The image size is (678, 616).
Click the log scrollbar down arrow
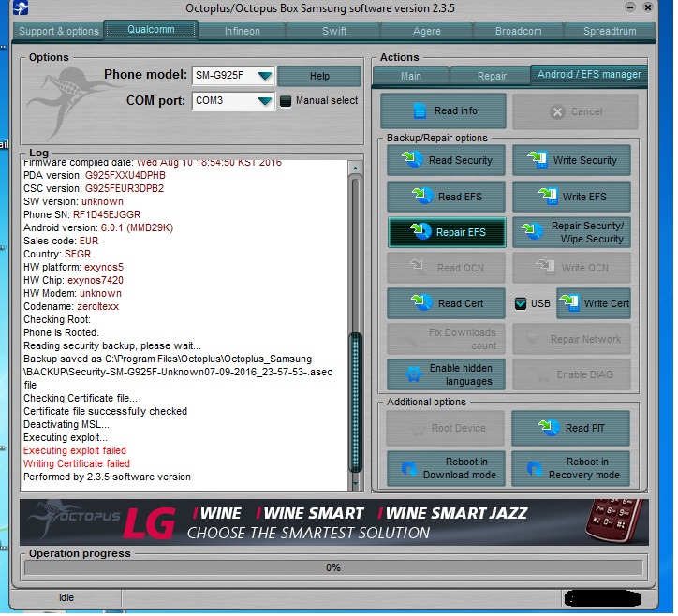pos(355,483)
